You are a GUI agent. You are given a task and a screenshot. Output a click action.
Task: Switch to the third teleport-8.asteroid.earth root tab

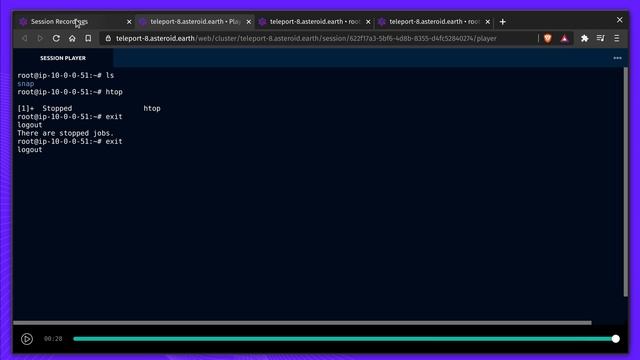coord(314,22)
